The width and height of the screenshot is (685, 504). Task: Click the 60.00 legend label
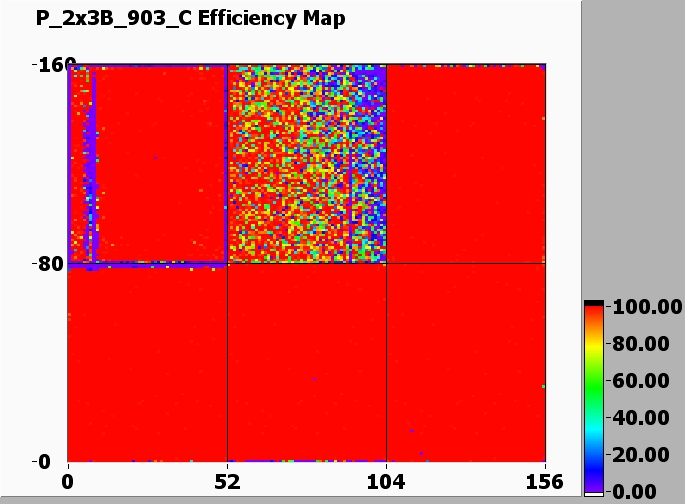(644, 381)
